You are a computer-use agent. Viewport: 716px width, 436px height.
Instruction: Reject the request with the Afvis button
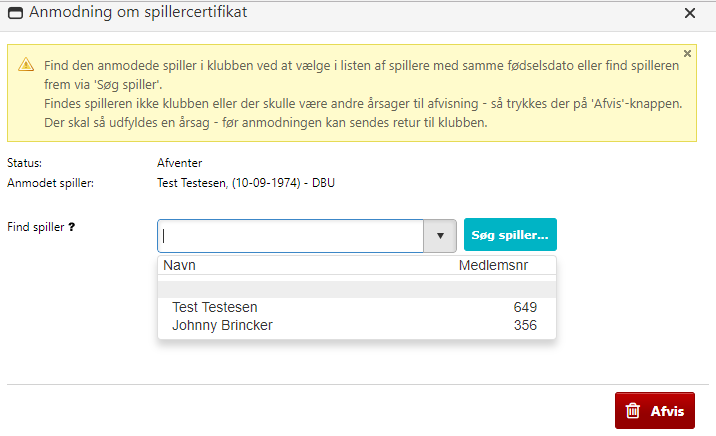pos(654,410)
